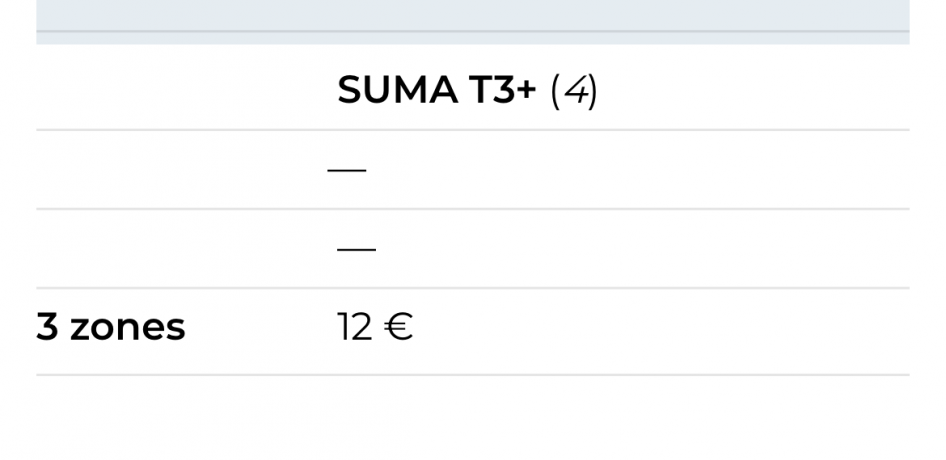The height and width of the screenshot is (460, 946).
Task: Click the grey band above the table
Action: point(473,16)
